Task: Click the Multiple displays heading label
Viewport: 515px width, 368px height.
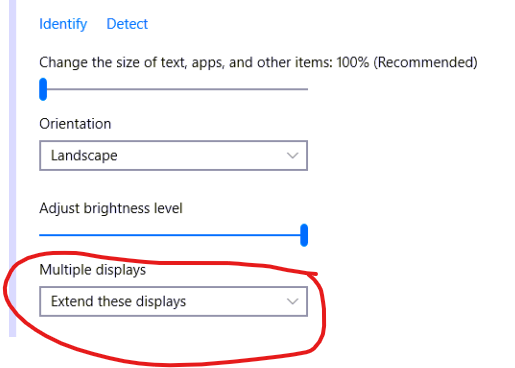Action: click(x=93, y=270)
